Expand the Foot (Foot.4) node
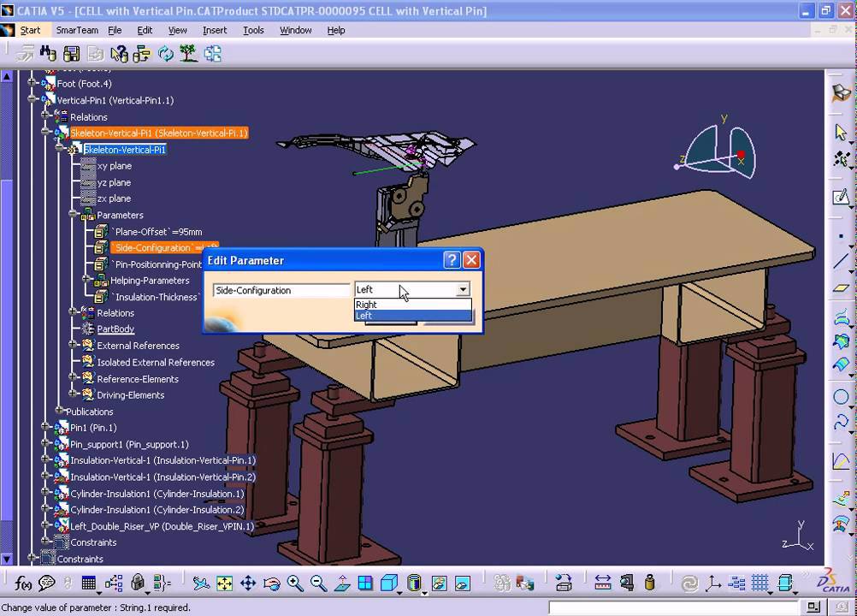 33,82
